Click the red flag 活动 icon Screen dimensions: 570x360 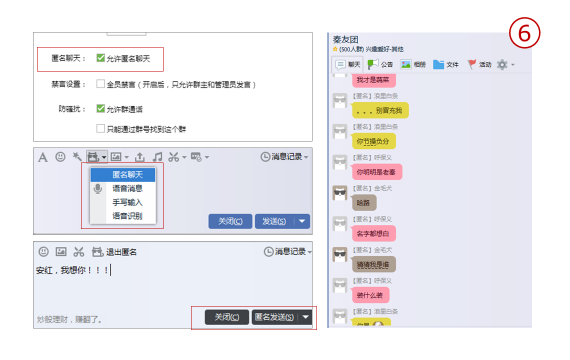pos(471,64)
